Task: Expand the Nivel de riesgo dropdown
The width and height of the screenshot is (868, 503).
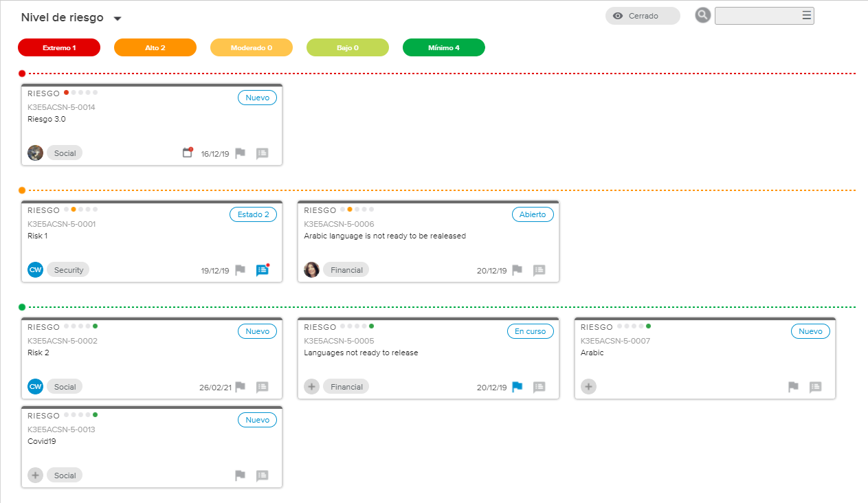Action: click(118, 19)
